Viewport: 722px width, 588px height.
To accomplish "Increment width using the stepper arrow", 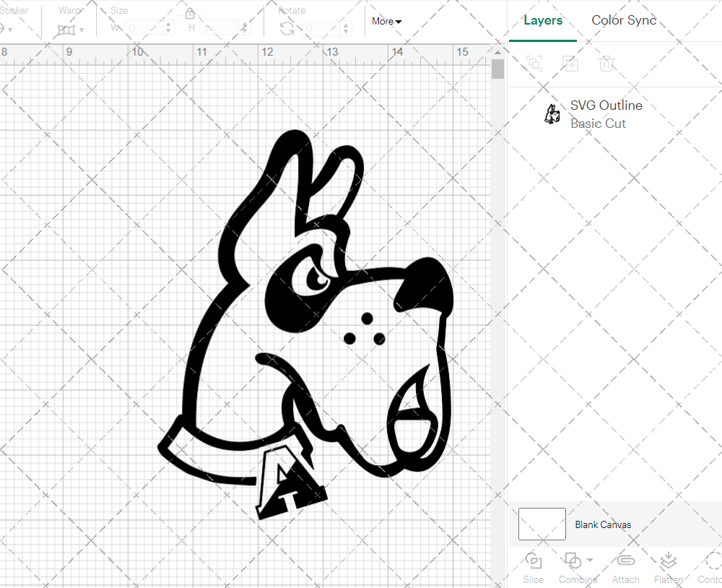I will 168,25.
